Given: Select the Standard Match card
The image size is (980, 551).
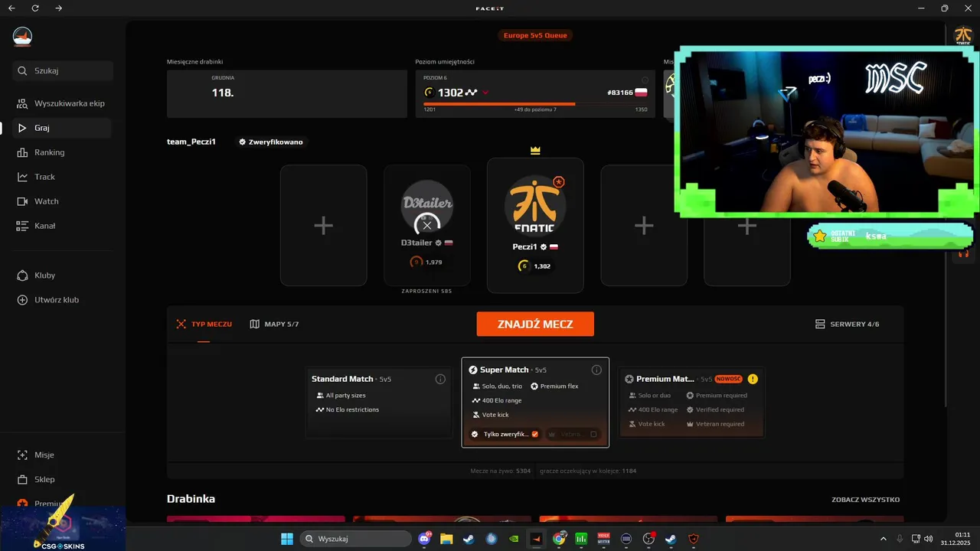Looking at the screenshot, I should point(379,402).
